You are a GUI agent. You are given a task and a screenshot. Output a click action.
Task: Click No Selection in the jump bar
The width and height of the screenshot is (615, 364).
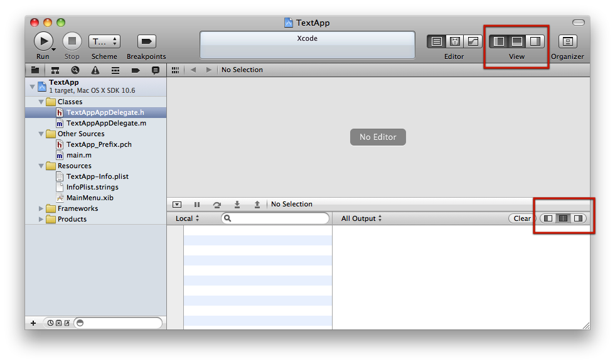point(242,70)
